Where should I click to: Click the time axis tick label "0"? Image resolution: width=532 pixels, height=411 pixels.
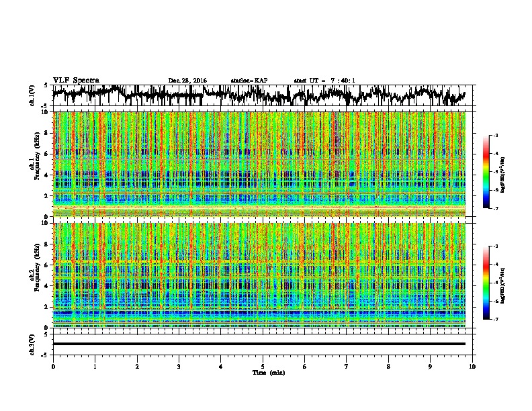click(53, 367)
